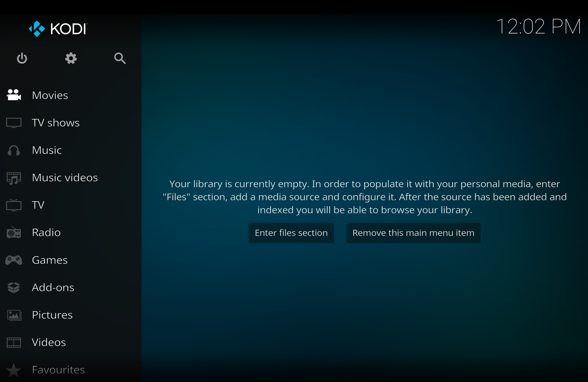Open the settings gear icon
The image size is (588, 382).
(x=71, y=58)
